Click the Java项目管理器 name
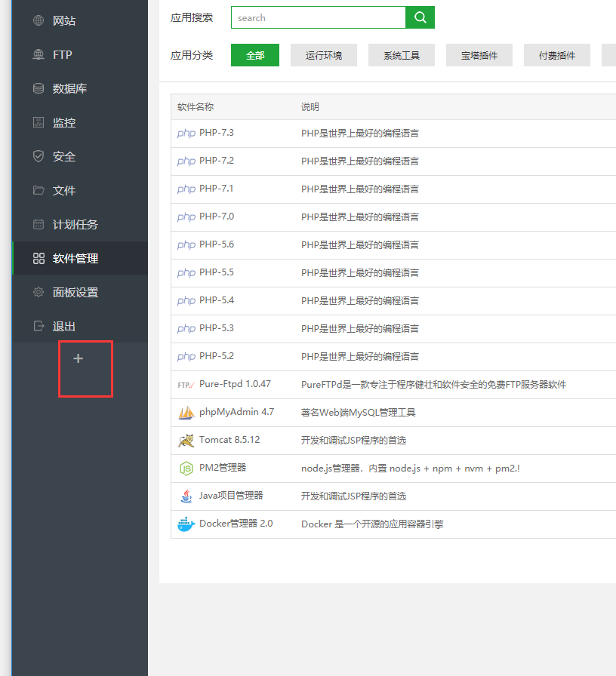Image resolution: width=616 pixels, height=676 pixels. (x=231, y=496)
